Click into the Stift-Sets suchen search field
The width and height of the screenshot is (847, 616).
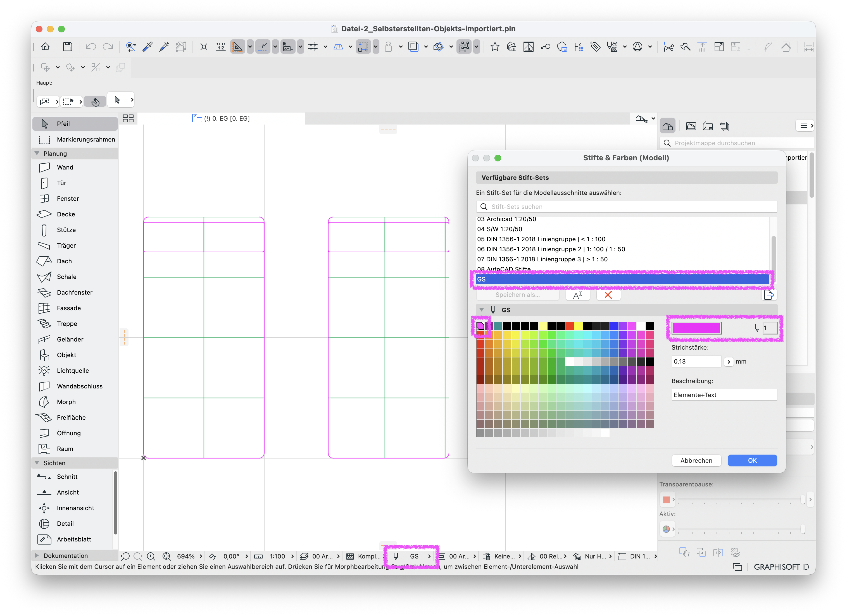point(627,207)
